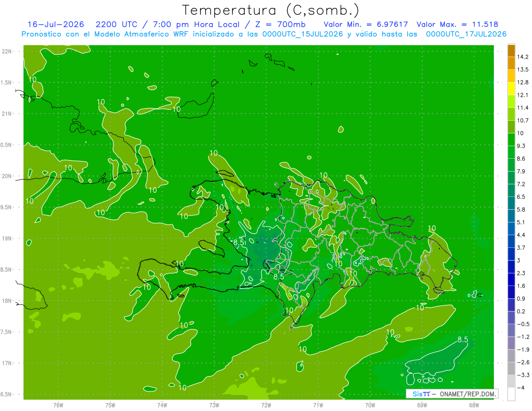Click the 12.8 value on color scale
The height and width of the screenshot is (411, 532).
[x=523, y=82]
